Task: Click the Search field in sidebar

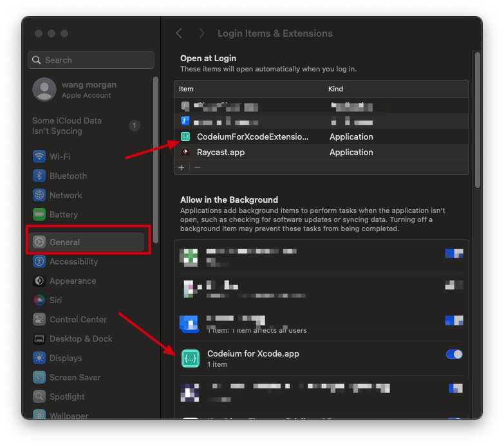Action: click(x=91, y=60)
